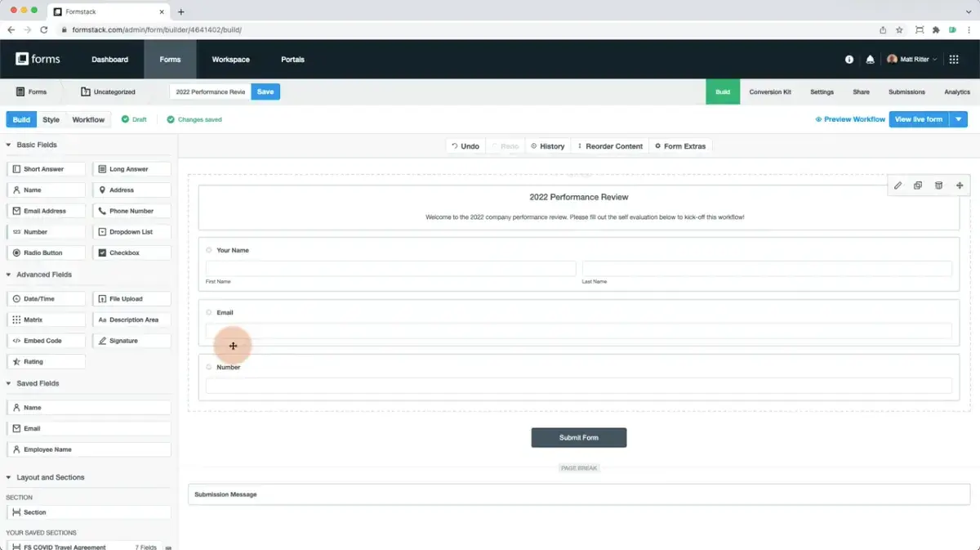Add an Email Address field

point(46,211)
